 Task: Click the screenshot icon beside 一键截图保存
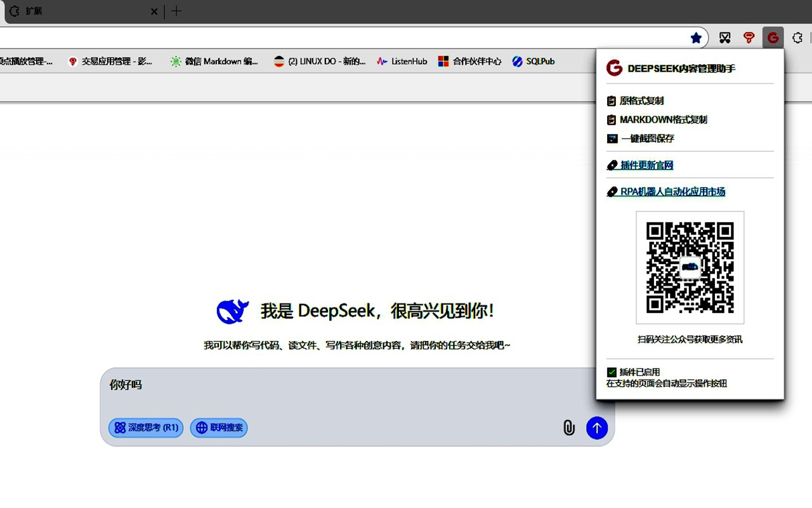coord(612,138)
